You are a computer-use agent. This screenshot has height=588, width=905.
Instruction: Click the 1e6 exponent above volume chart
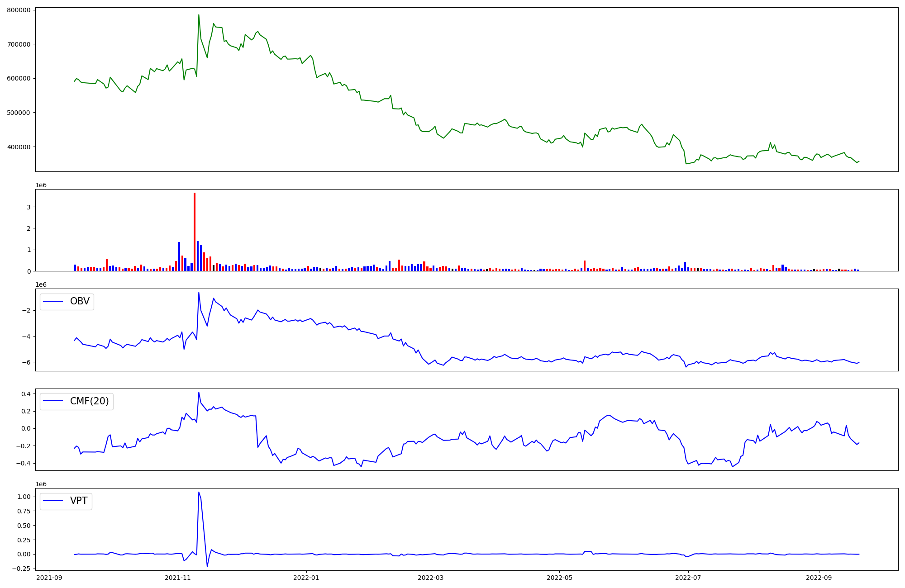(x=41, y=185)
